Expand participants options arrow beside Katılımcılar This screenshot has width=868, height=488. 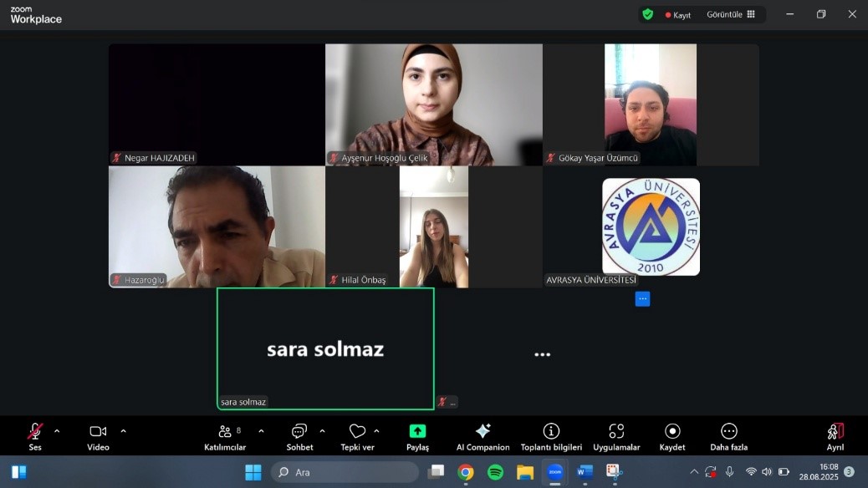(x=261, y=431)
